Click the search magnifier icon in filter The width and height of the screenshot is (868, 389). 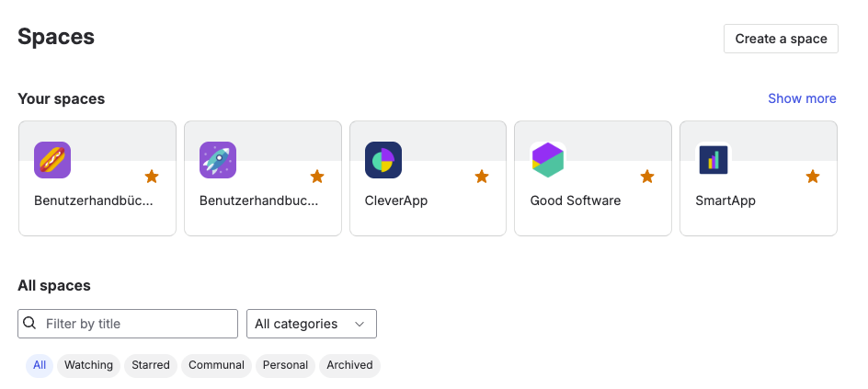(x=30, y=323)
